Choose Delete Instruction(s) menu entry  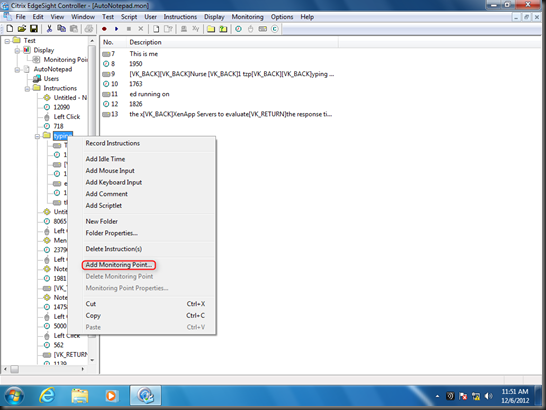tap(114, 249)
